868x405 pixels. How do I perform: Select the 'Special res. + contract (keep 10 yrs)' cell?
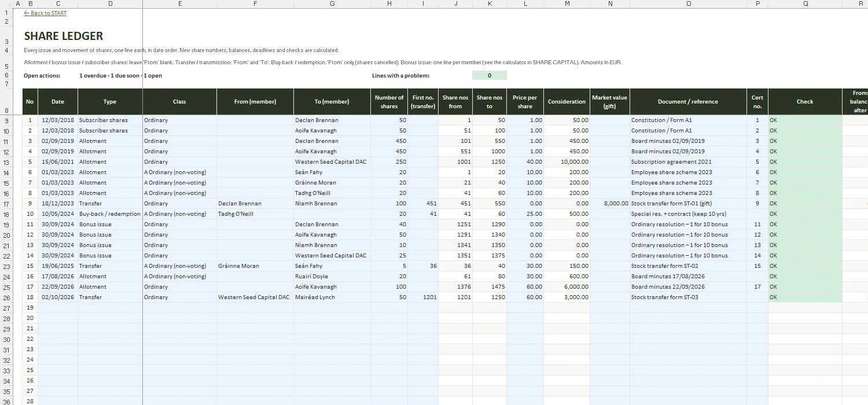pyautogui.click(x=688, y=214)
